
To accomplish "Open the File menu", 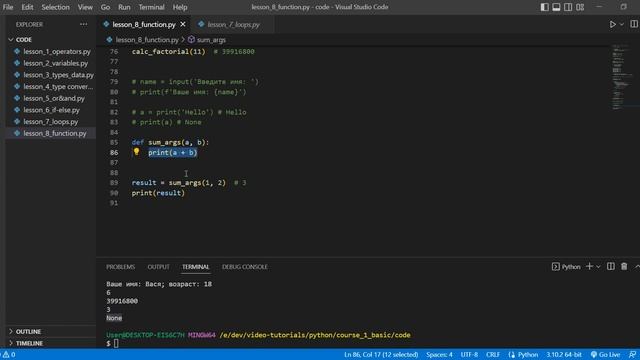I will point(8,7).
